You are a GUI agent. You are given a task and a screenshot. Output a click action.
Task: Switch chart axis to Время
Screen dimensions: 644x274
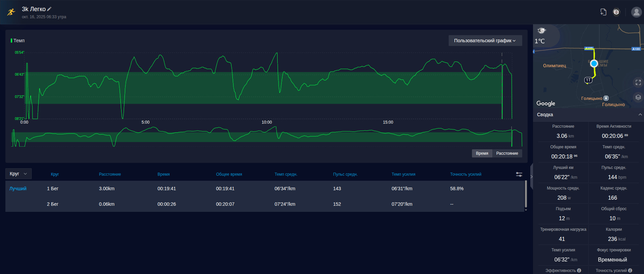point(482,153)
